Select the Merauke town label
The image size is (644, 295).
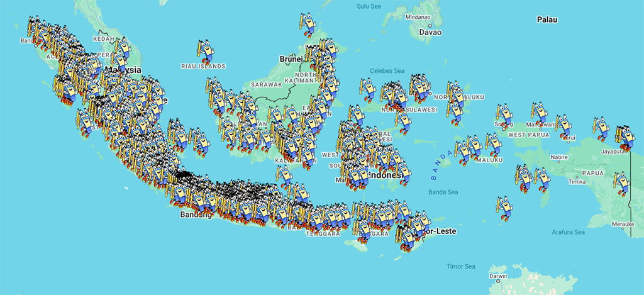click(623, 224)
